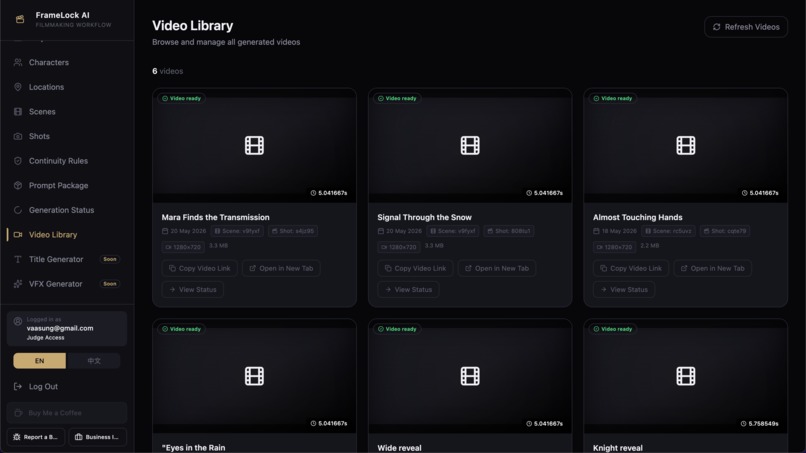806x453 pixels.
Task: Click Video ready badge on Almost Touching Hands
Action: (x=613, y=98)
